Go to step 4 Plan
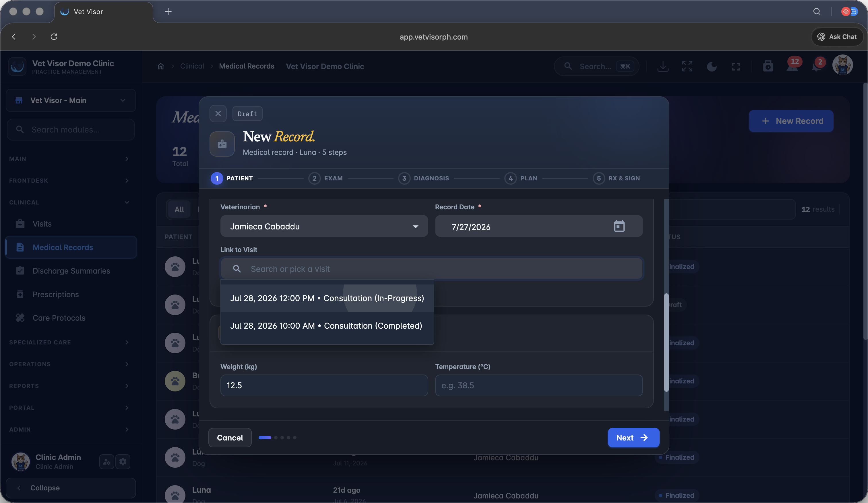 point(521,178)
